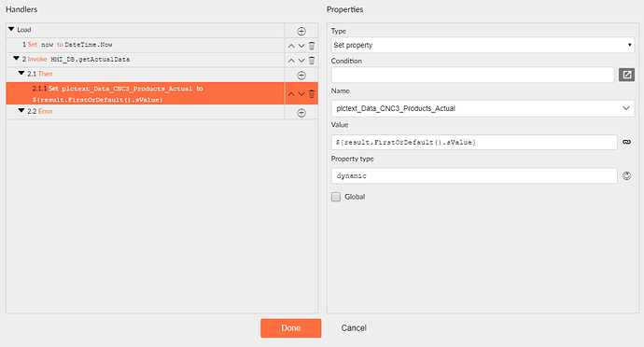The width and height of the screenshot is (644, 347).
Task: Toggle the Global checkbox
Action: pos(336,197)
